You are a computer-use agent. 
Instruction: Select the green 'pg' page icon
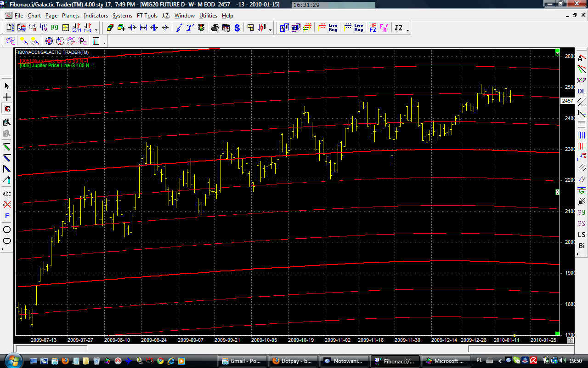pyautogui.click(x=55, y=28)
